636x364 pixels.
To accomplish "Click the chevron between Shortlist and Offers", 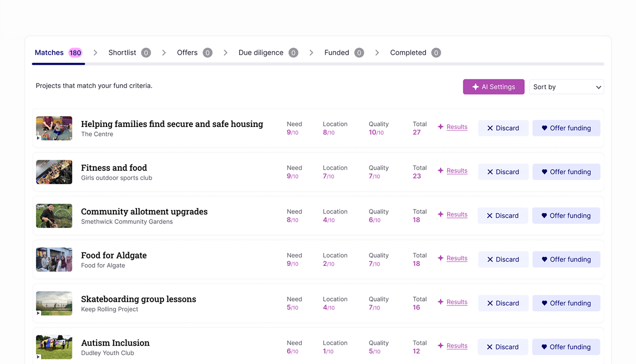I will coord(164,52).
